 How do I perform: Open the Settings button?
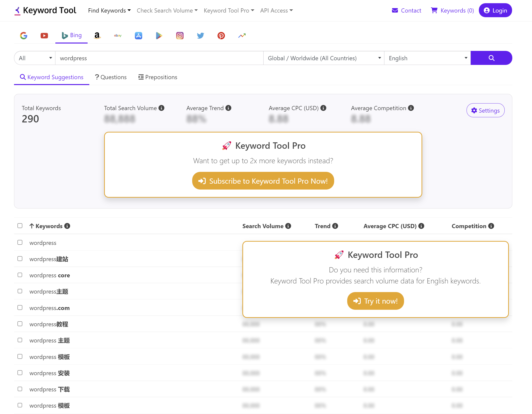[485, 110]
